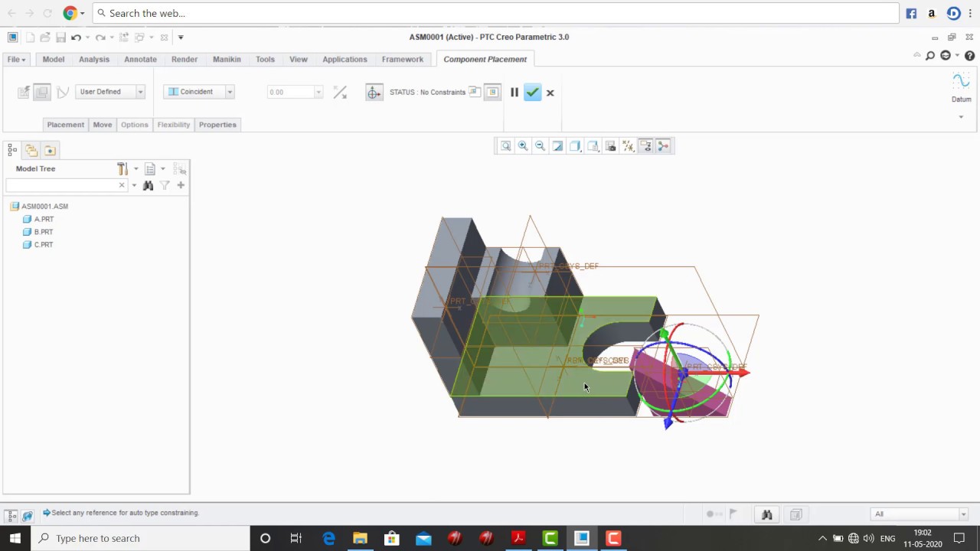
Task: Click the Model Tree show list icon
Action: (x=150, y=168)
